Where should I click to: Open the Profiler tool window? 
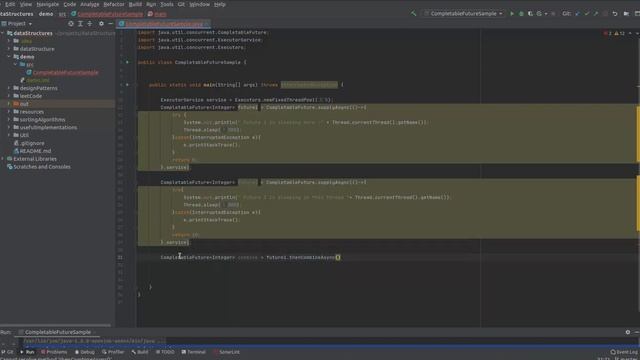(x=113, y=352)
